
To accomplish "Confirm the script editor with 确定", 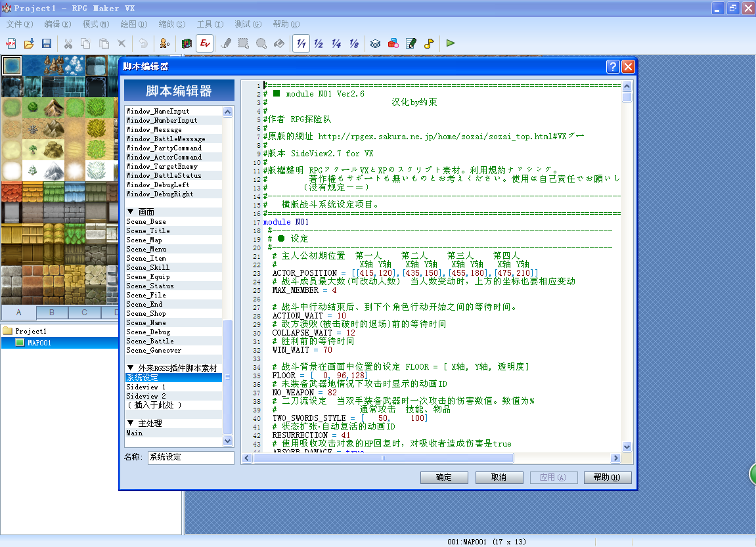I will [x=444, y=477].
